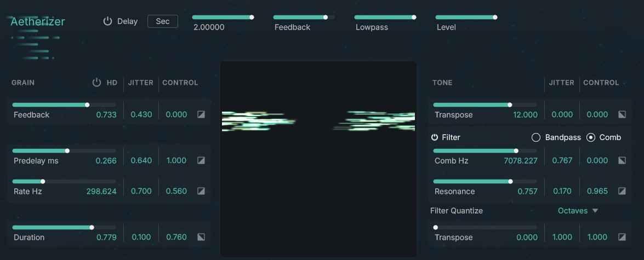The height and width of the screenshot is (260, 644).
Task: Click the Duration control value 0.760
Action: pos(176,238)
